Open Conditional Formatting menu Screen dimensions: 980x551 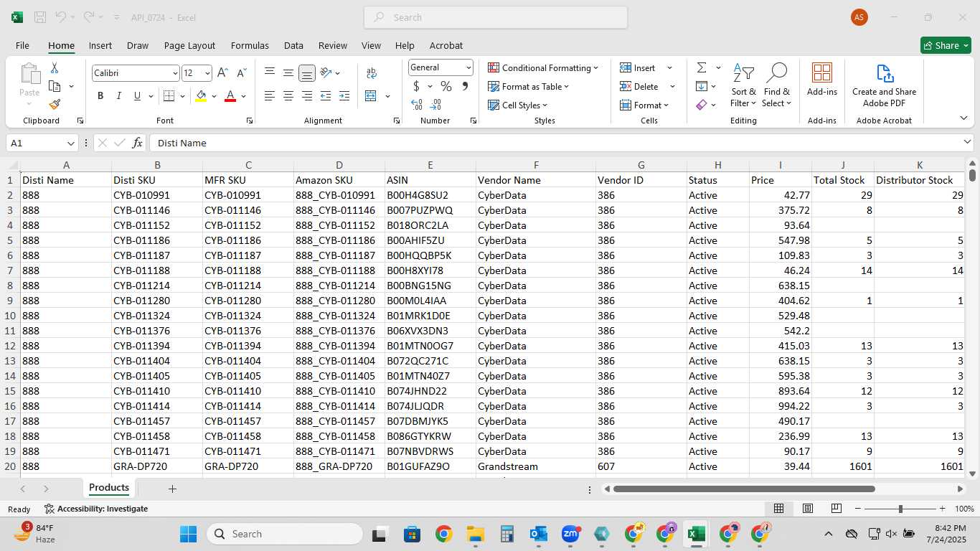click(x=543, y=67)
